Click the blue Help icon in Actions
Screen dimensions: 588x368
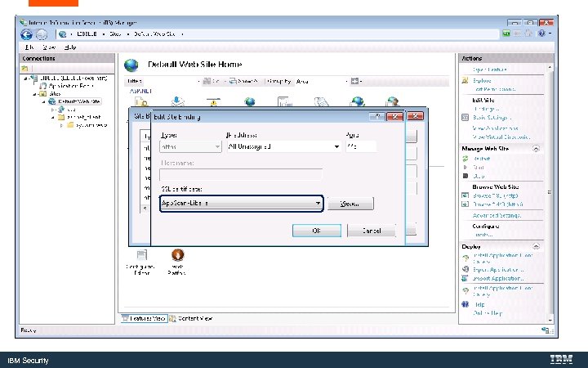[x=465, y=304]
